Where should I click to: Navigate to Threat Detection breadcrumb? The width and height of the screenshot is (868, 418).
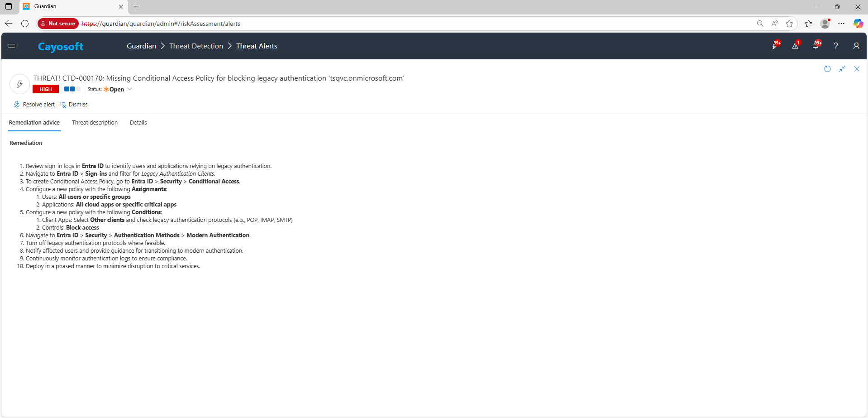pyautogui.click(x=196, y=46)
